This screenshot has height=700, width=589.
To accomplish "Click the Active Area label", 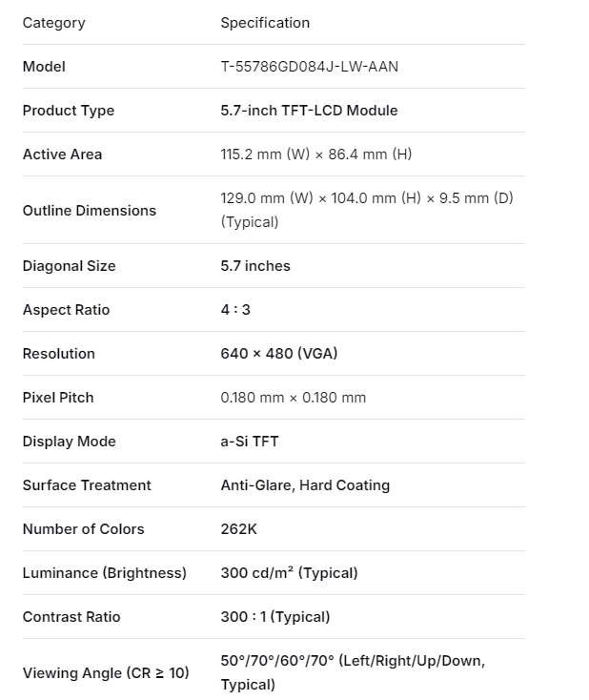I will click(x=62, y=154).
